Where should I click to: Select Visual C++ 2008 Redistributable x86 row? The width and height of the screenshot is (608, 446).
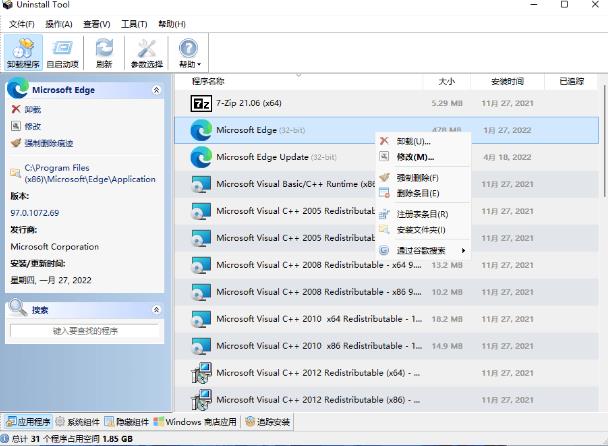[386, 292]
